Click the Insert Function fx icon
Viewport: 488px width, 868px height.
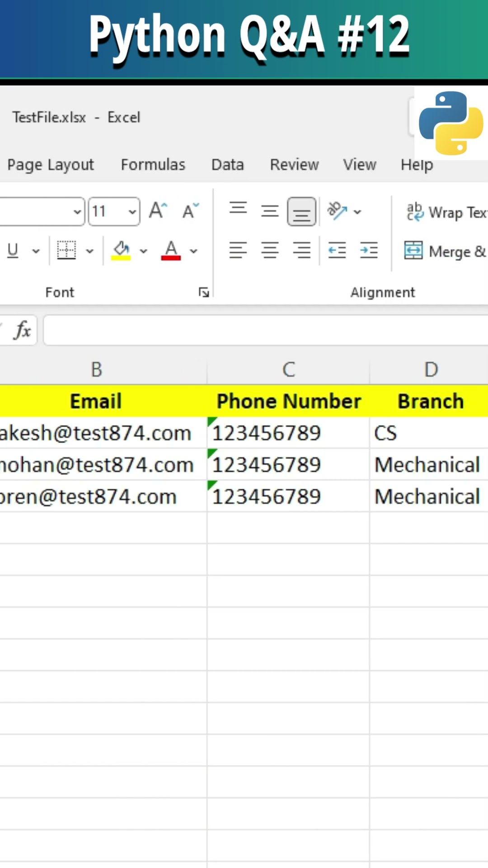point(23,330)
